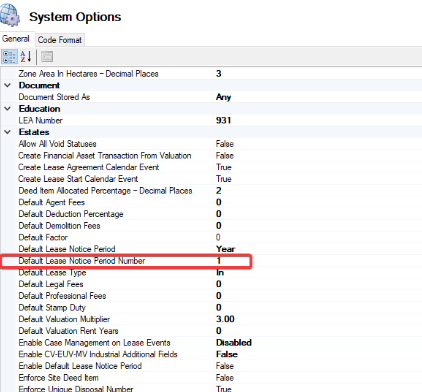The height and width of the screenshot is (392, 422).
Task: Select the Default Agent Fees property
Action: [x=52, y=202]
